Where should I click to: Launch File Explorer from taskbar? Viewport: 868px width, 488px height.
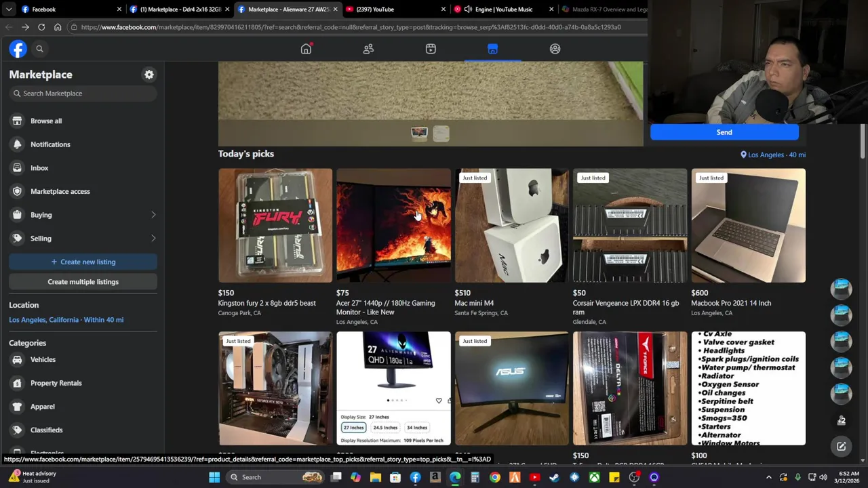point(376,477)
